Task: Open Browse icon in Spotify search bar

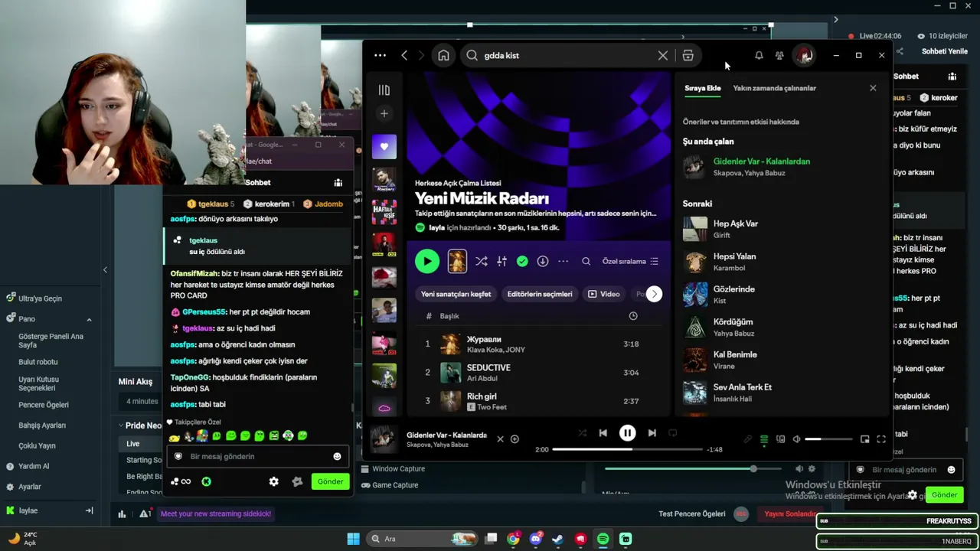Action: click(x=688, y=55)
